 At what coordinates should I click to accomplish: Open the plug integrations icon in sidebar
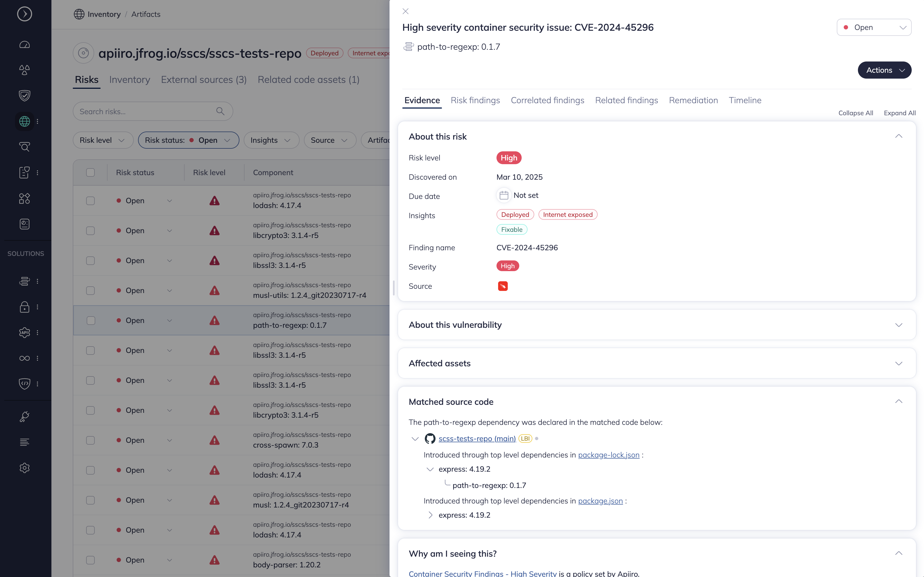click(24, 416)
